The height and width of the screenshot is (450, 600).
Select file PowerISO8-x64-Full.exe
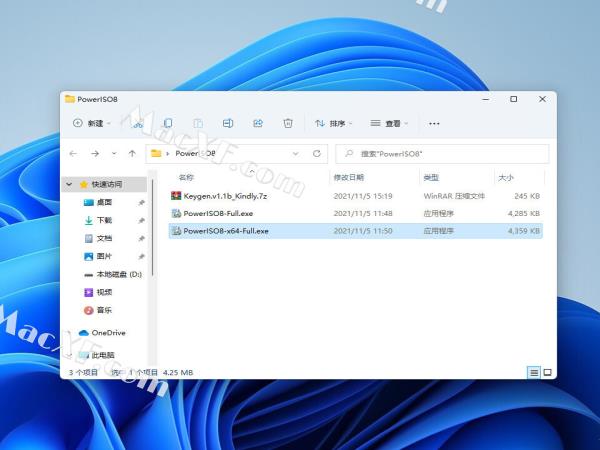pos(226,231)
